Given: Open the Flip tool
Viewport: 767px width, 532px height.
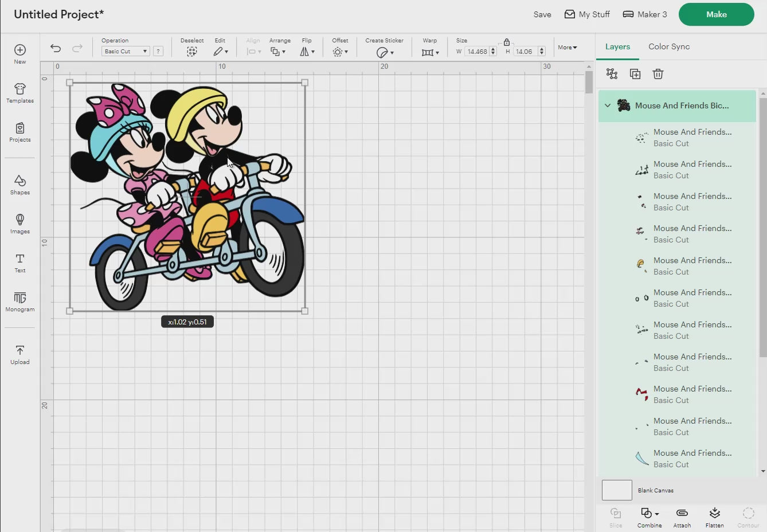Looking at the screenshot, I should pyautogui.click(x=307, y=52).
